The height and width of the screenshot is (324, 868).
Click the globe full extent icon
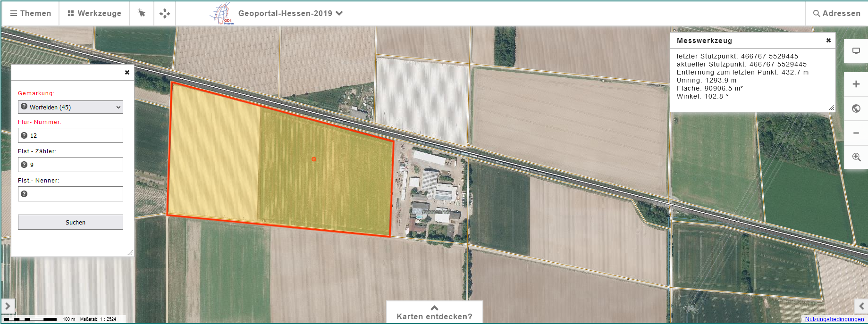(x=856, y=108)
